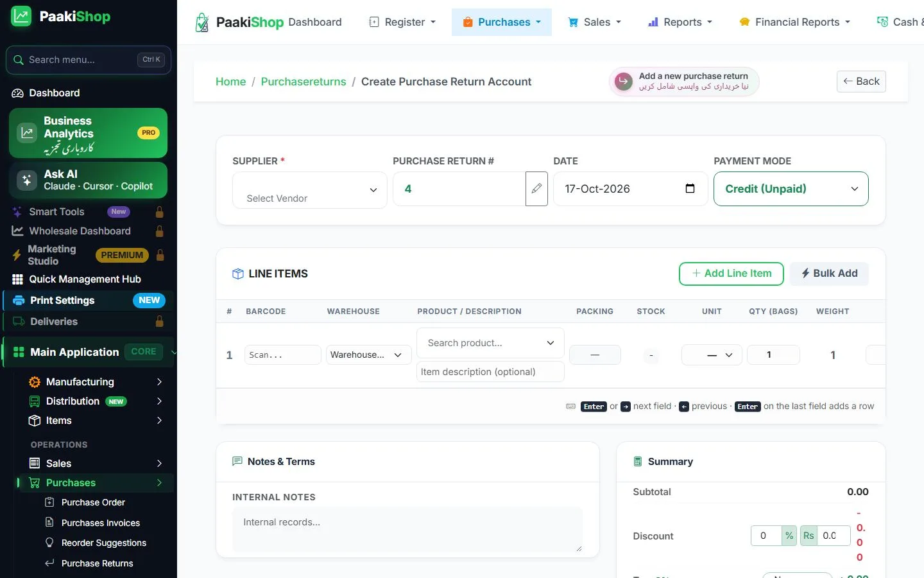Open the Unit dropdown in row 1
This screenshot has width=924, height=578.
point(712,355)
